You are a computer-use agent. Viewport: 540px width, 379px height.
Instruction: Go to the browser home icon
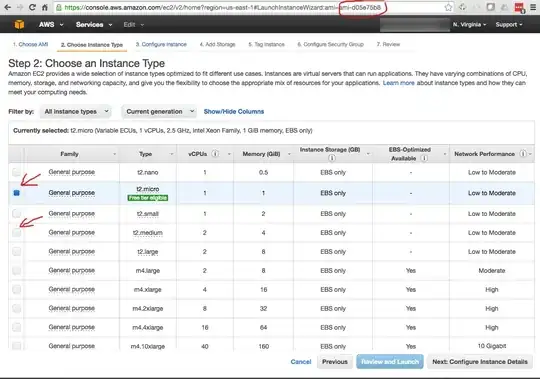pos(45,7)
